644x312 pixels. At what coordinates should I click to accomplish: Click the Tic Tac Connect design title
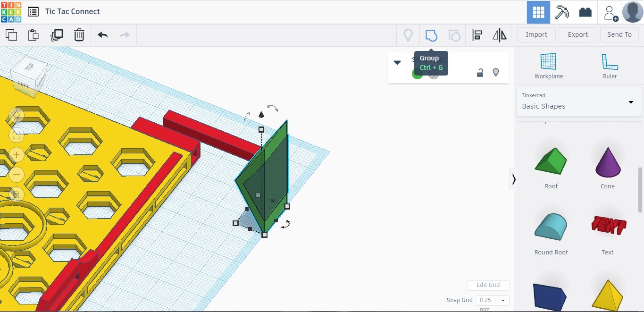tap(73, 12)
